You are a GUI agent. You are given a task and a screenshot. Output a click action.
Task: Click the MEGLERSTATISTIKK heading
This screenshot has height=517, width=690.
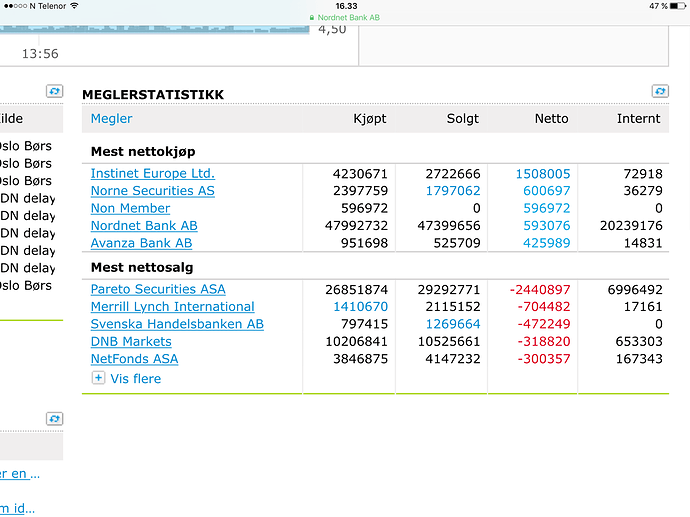(x=153, y=95)
